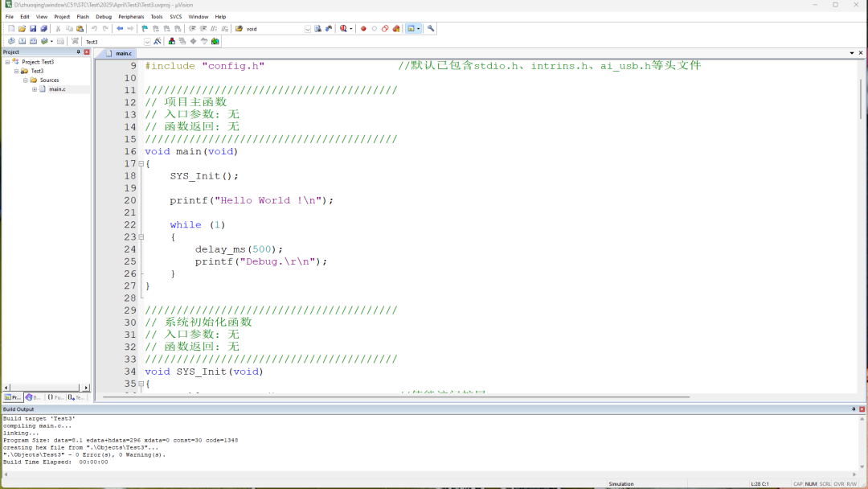Open Manage Project Items icon
868x489 pixels.
[172, 42]
